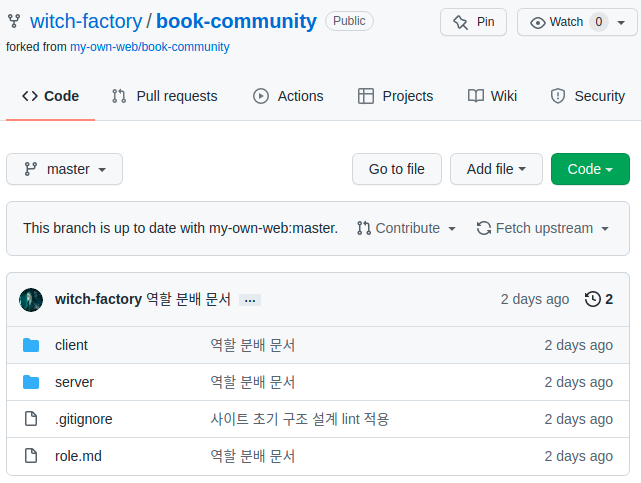This screenshot has height=483, width=641.
Task: Switch to the Actions tab
Action: (x=288, y=96)
